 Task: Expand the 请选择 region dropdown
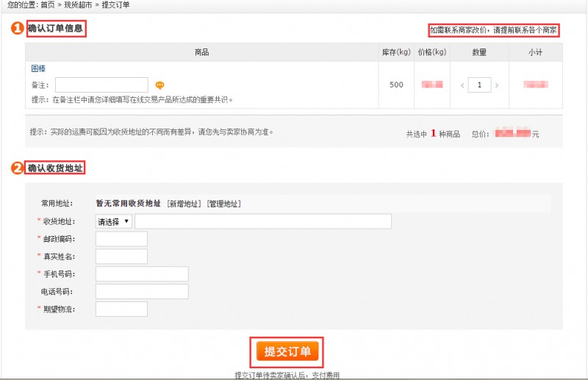pyautogui.click(x=114, y=221)
